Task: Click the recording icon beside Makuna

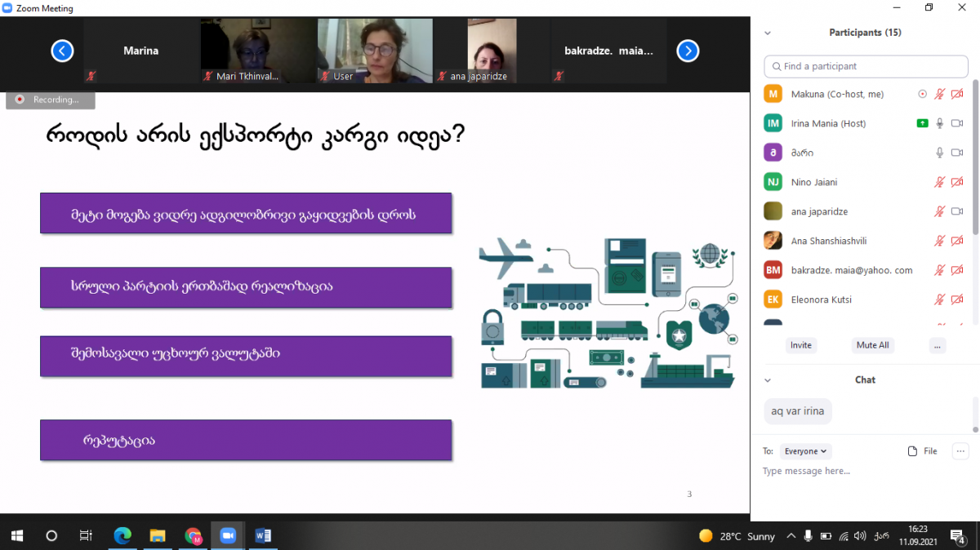Action: (x=923, y=94)
